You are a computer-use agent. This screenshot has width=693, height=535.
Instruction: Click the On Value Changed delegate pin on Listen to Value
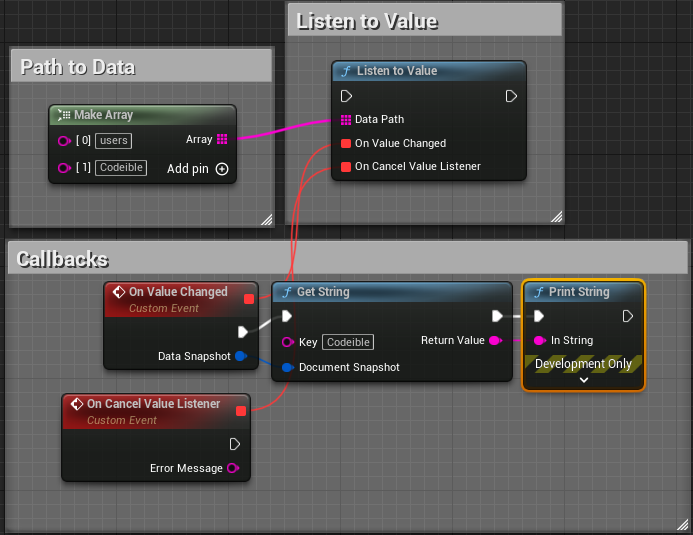[346, 143]
